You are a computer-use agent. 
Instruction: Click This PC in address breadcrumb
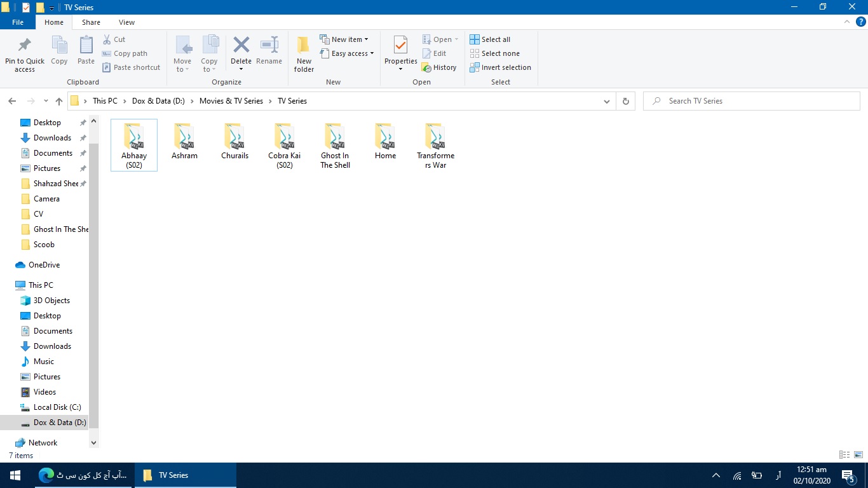click(105, 101)
